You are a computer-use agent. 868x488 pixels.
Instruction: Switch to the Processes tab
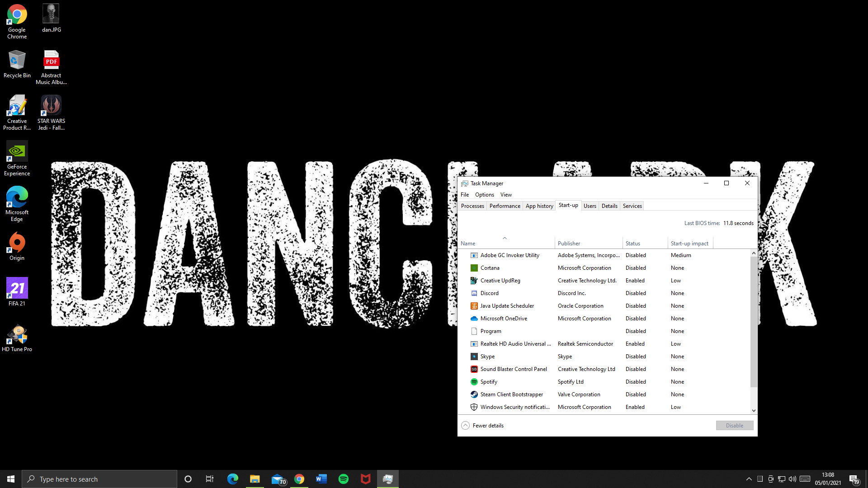(x=472, y=206)
